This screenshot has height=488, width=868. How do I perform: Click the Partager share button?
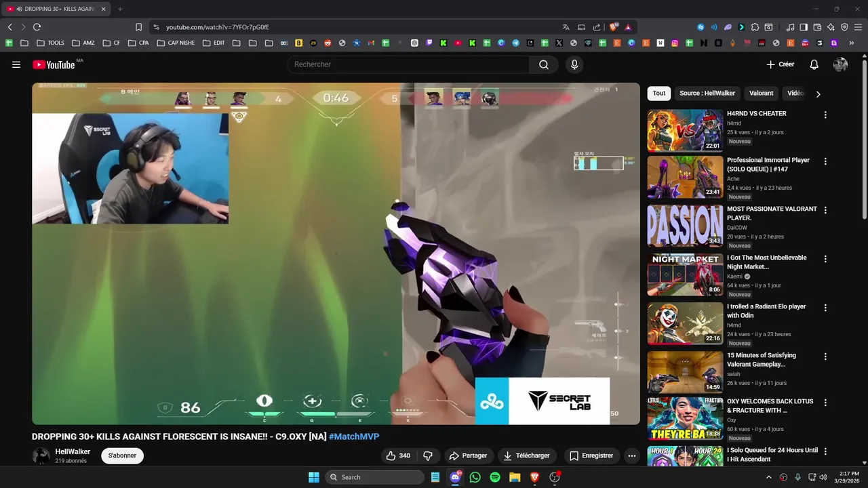[x=468, y=455]
